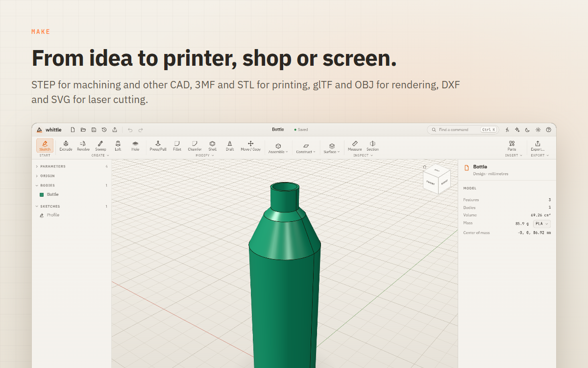588x368 pixels.
Task: Save the document with floppy icon
Action: pyautogui.click(x=94, y=130)
